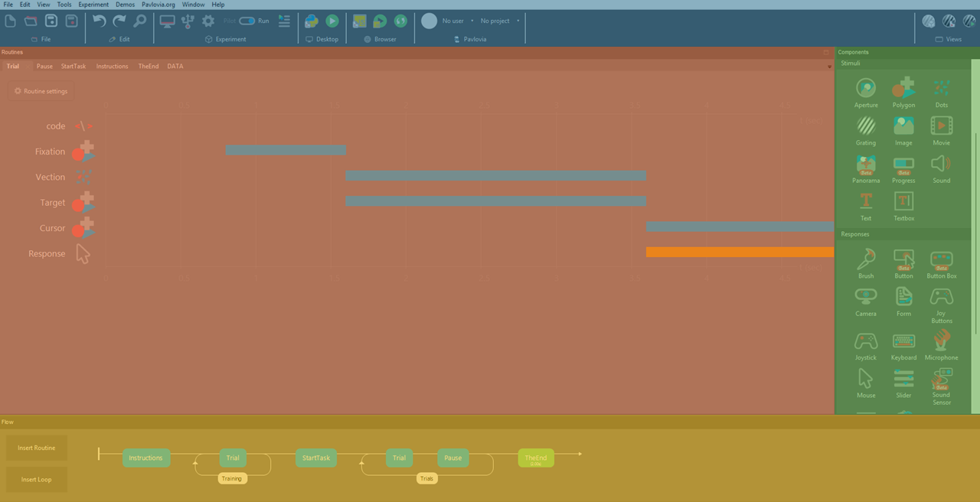Open the Response mouse component icon

coord(83,253)
